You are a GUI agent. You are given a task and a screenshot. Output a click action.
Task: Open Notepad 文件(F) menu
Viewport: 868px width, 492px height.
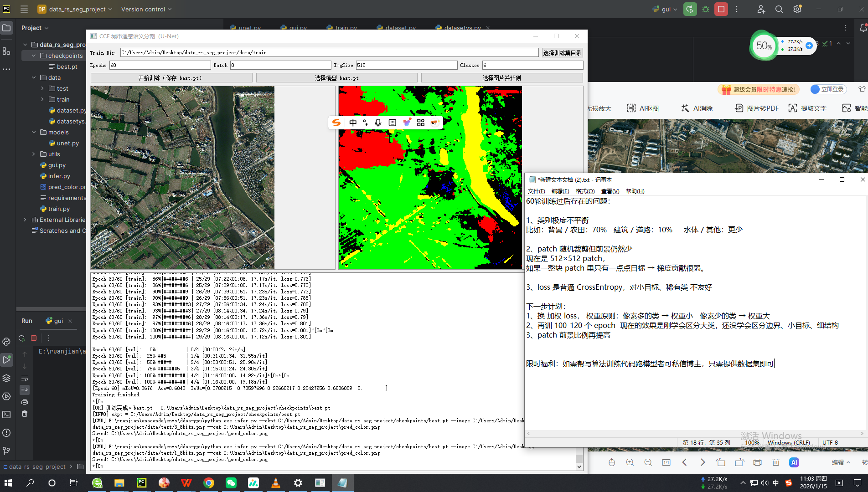click(536, 191)
